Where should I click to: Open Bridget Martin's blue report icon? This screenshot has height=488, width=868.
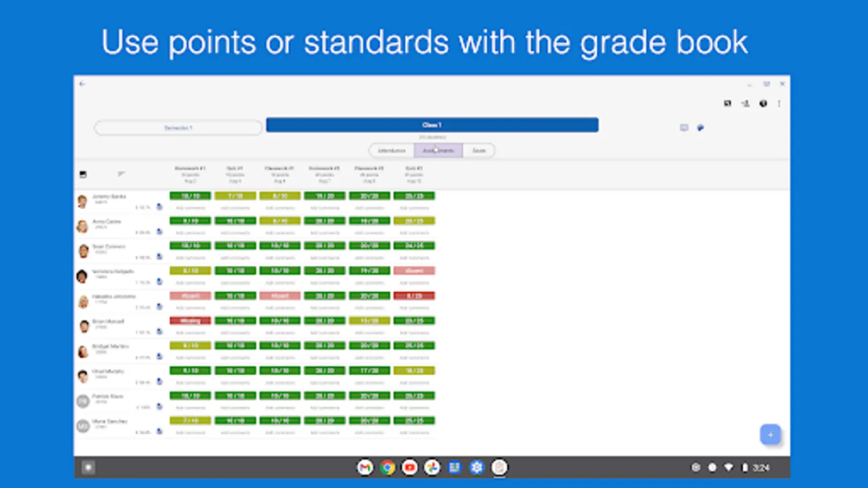pos(159,356)
